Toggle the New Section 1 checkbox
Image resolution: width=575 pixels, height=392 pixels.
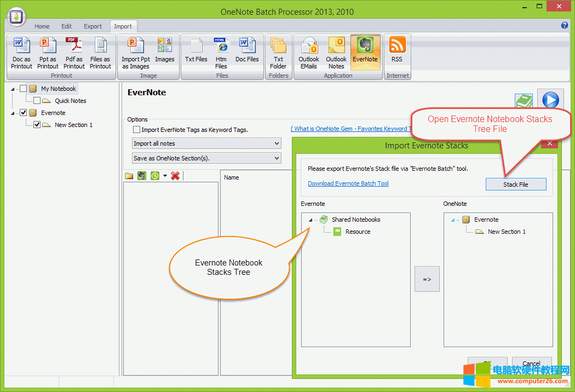(37, 124)
